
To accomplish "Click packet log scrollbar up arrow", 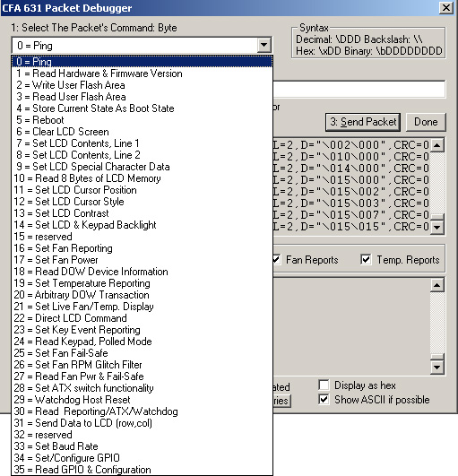I will click(437, 145).
